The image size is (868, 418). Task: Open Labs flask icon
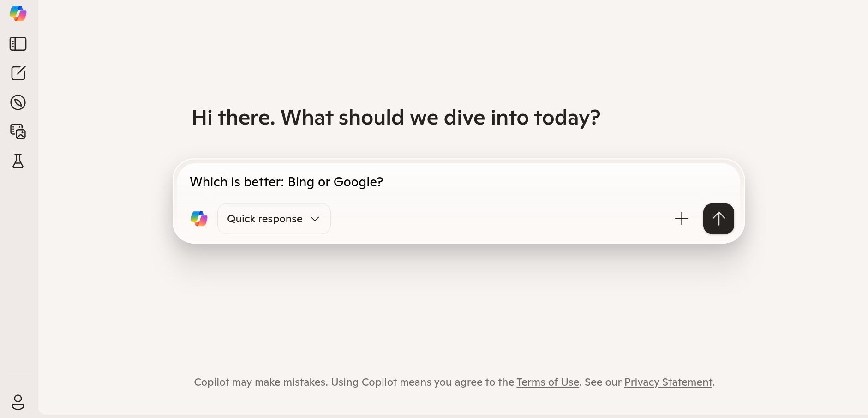coord(18,161)
